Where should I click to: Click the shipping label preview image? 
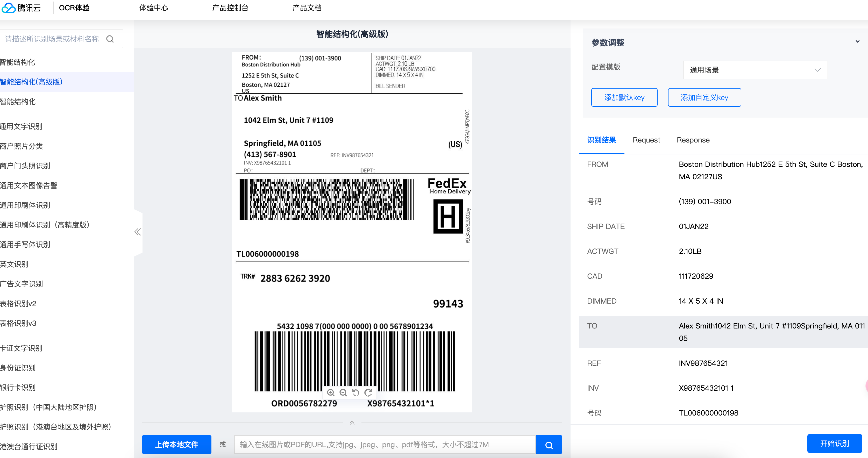(352, 232)
